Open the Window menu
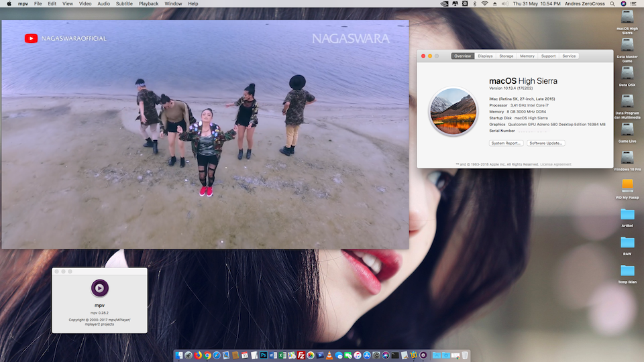644x362 pixels. pyautogui.click(x=173, y=4)
